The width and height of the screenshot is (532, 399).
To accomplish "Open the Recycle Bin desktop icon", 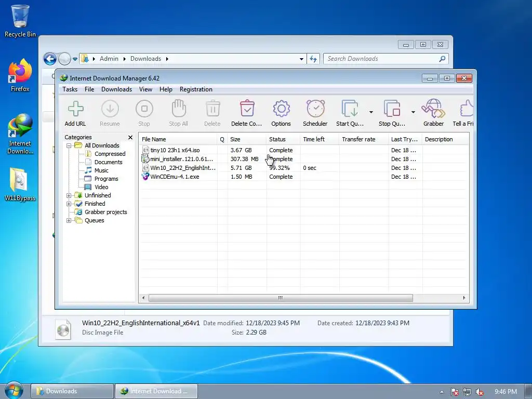I will (x=20, y=21).
